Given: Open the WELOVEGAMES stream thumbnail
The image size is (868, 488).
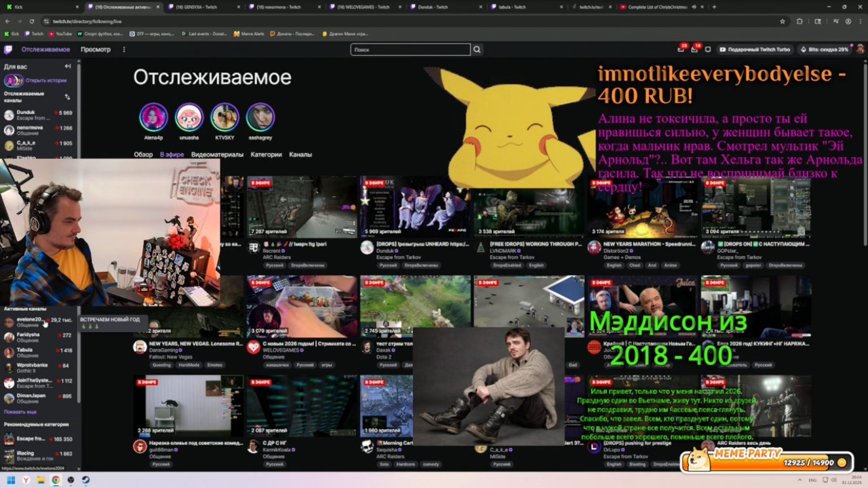Looking at the screenshot, I should pyautogui.click(x=302, y=306).
